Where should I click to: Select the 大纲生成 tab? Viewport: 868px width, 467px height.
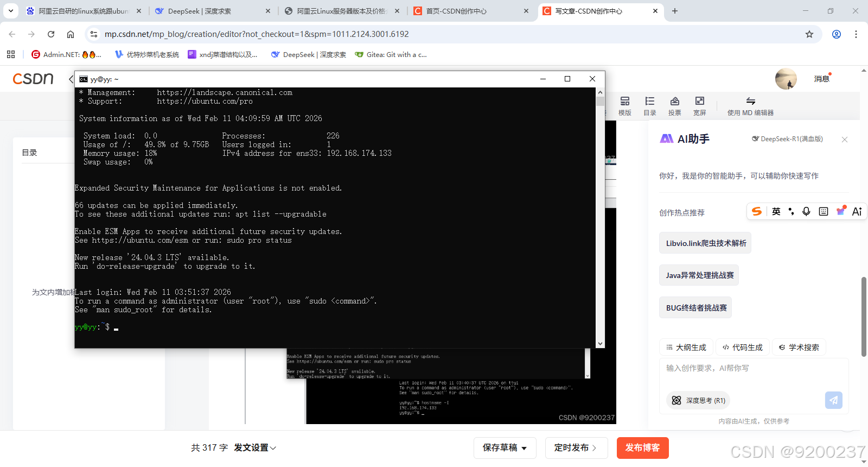pyautogui.click(x=686, y=347)
